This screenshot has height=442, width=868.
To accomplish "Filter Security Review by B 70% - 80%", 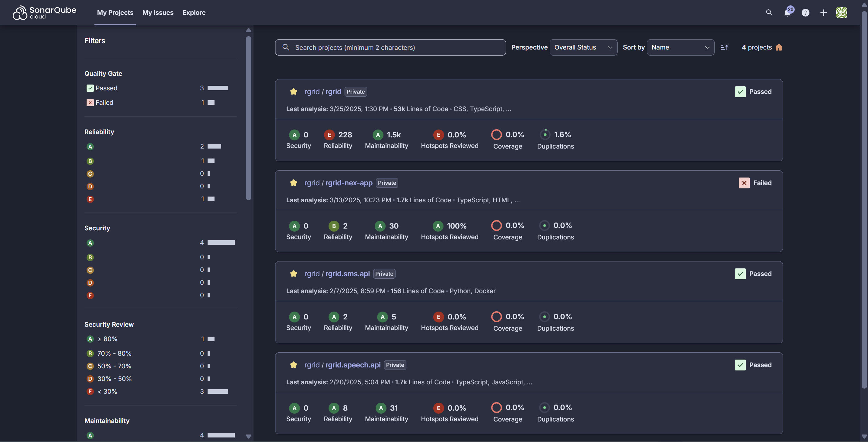I will pyautogui.click(x=161, y=354).
